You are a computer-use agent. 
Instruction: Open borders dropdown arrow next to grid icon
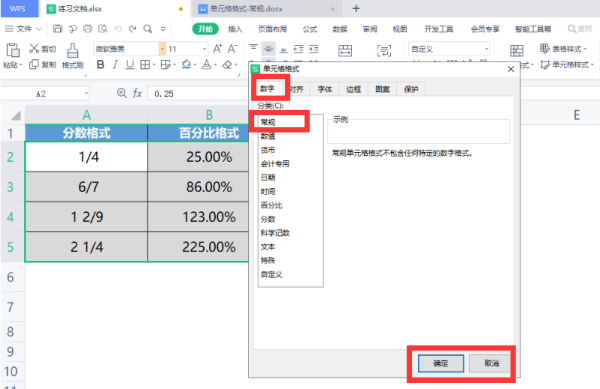click(x=154, y=65)
